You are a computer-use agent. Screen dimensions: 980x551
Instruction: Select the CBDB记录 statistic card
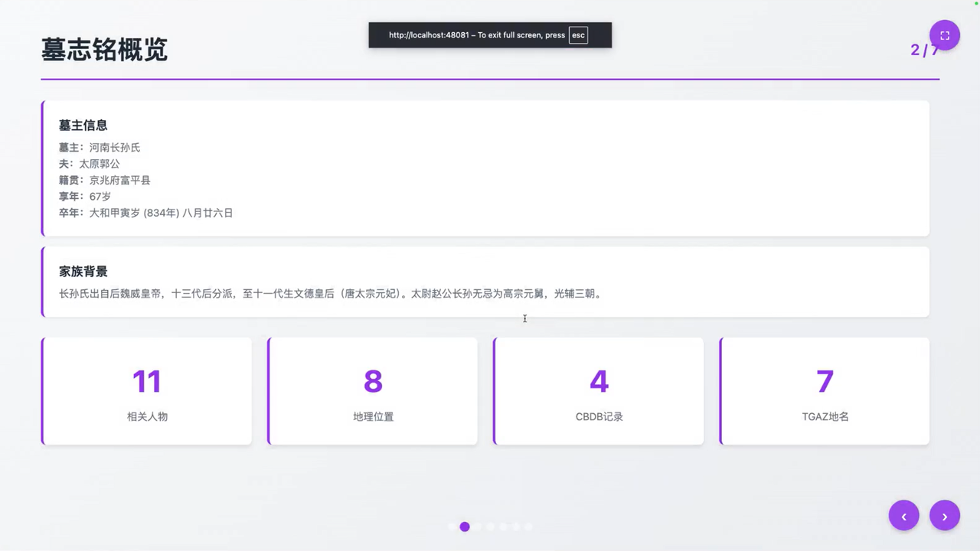(599, 390)
